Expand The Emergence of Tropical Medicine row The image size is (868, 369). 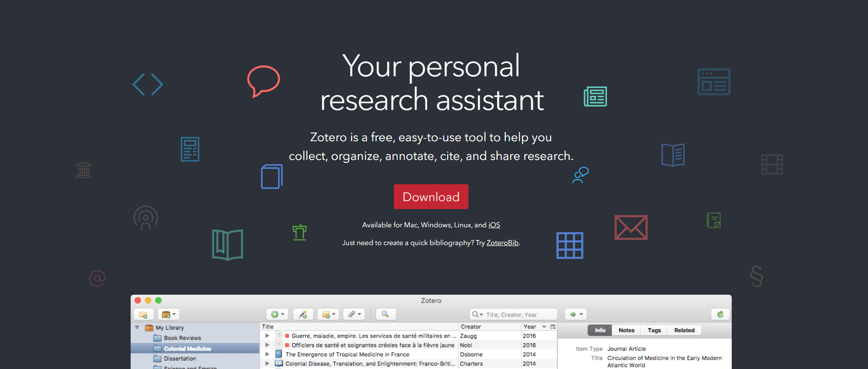(267, 354)
